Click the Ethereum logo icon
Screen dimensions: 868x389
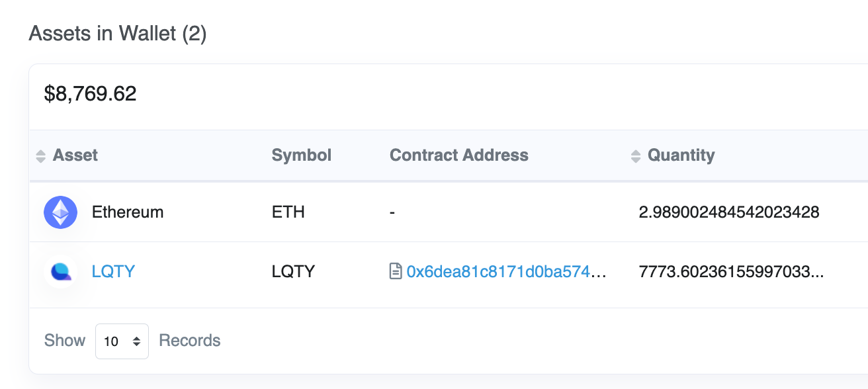pos(60,212)
